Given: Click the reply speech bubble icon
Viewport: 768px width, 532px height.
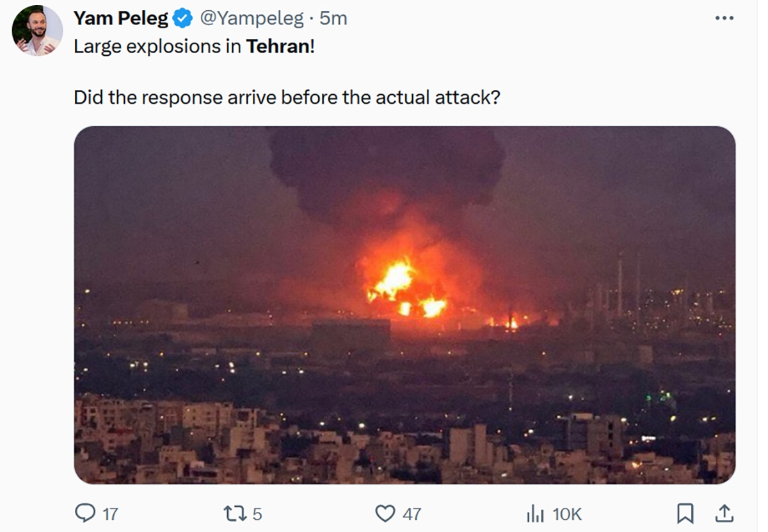Looking at the screenshot, I should [85, 513].
